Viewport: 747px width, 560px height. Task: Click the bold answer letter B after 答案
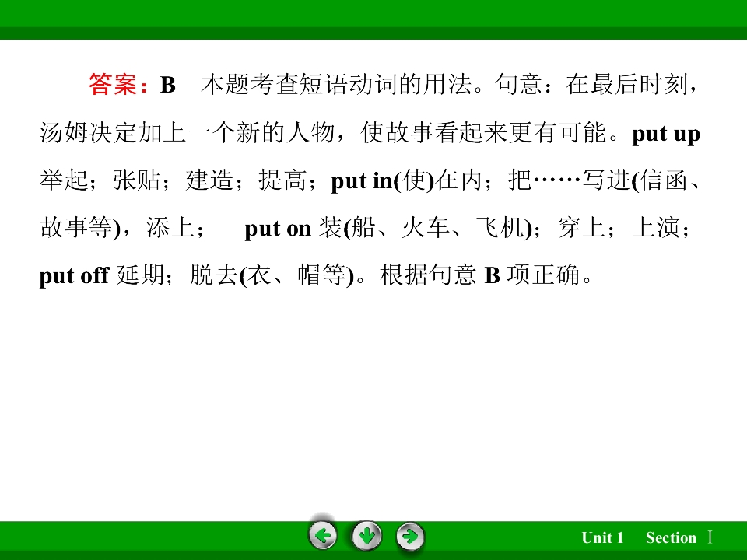coord(168,85)
